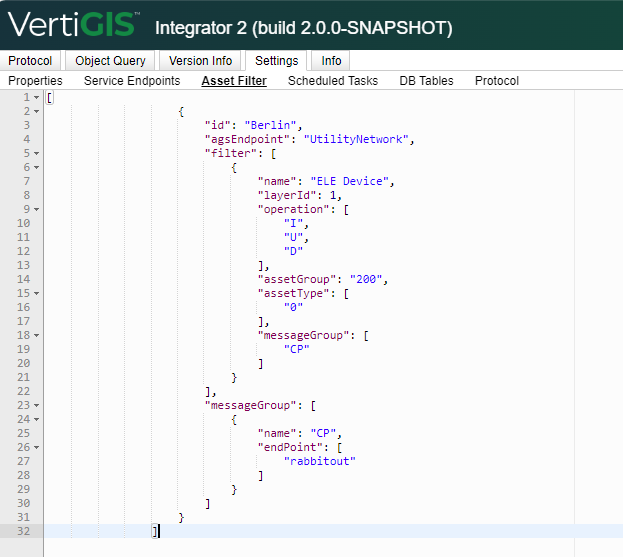623x557 pixels.
Task: Place cursor after the closing bracket on line 32
Action: [x=159, y=531]
